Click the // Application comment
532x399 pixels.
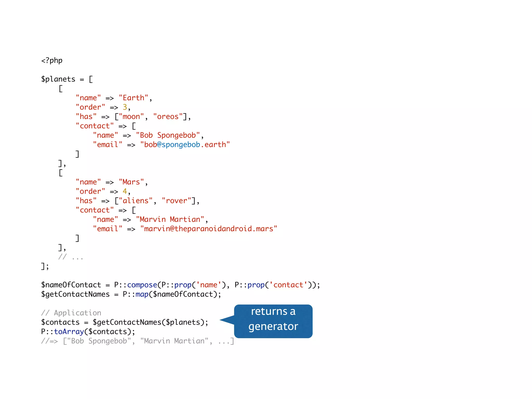[x=71, y=313]
